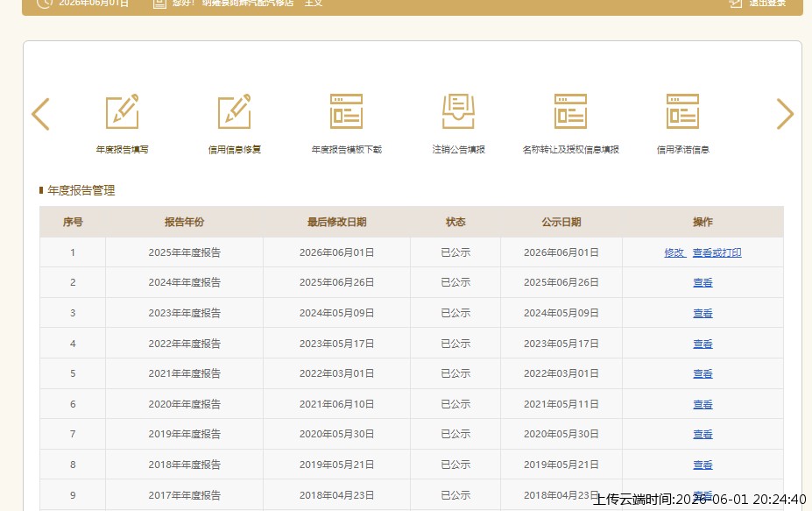Open 年度报告模板下载 icon

tap(347, 111)
